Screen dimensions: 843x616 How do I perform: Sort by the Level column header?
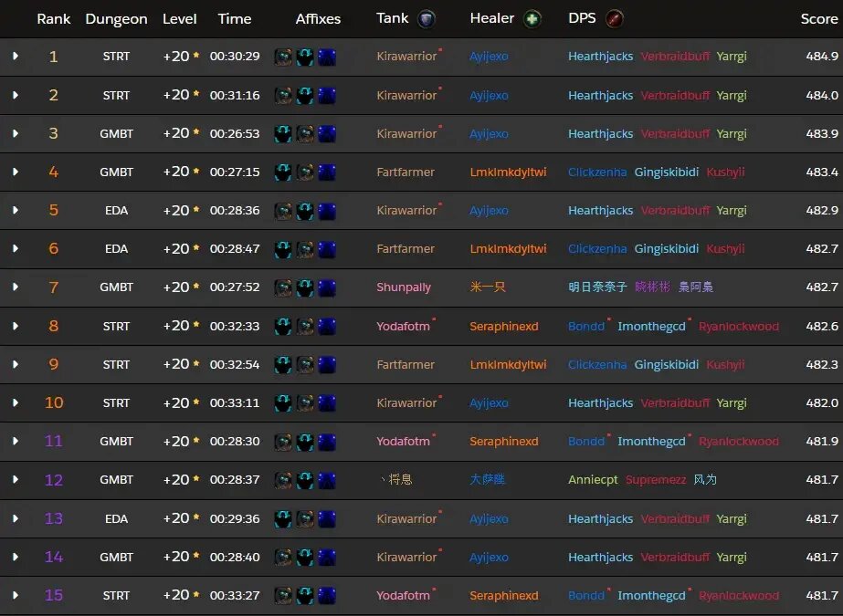point(180,19)
